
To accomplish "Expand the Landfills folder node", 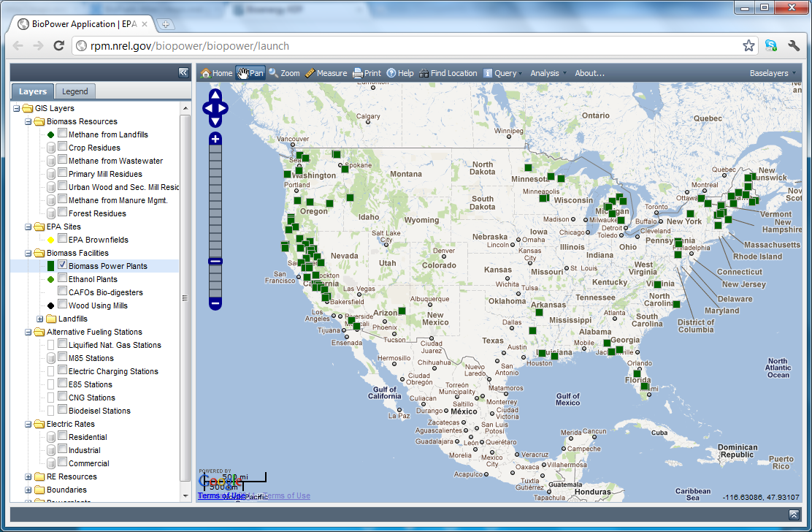I will pos(40,319).
